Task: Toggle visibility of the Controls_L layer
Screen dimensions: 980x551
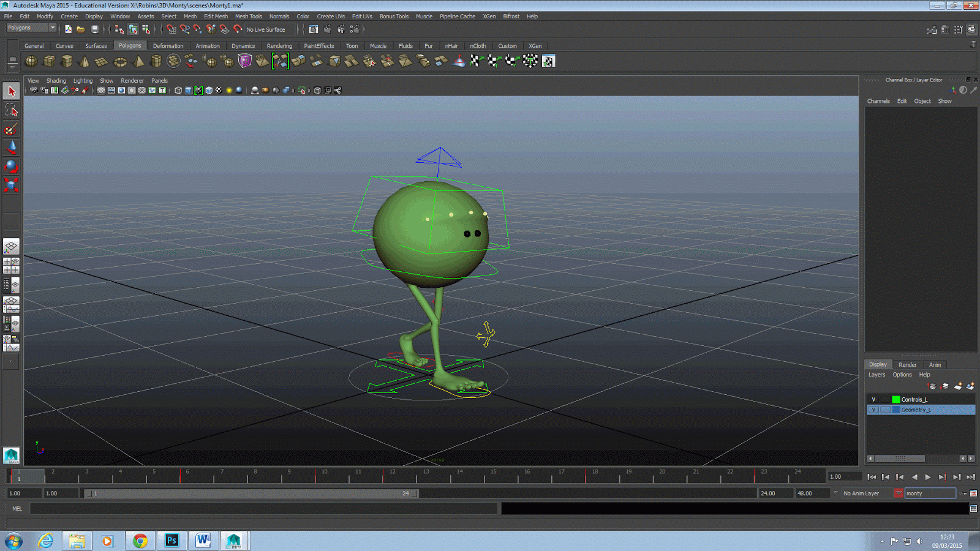Action: pyautogui.click(x=873, y=400)
